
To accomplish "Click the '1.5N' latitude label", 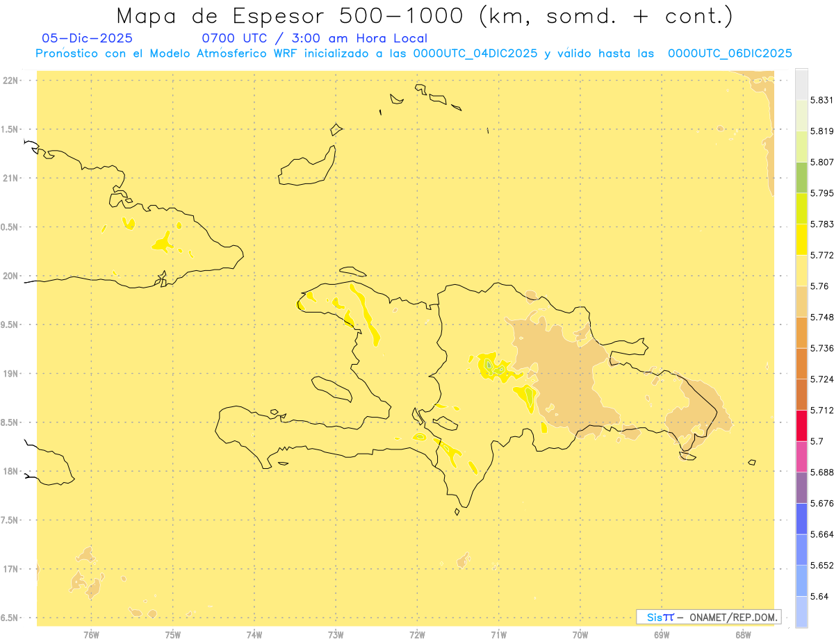I will click(10, 129).
